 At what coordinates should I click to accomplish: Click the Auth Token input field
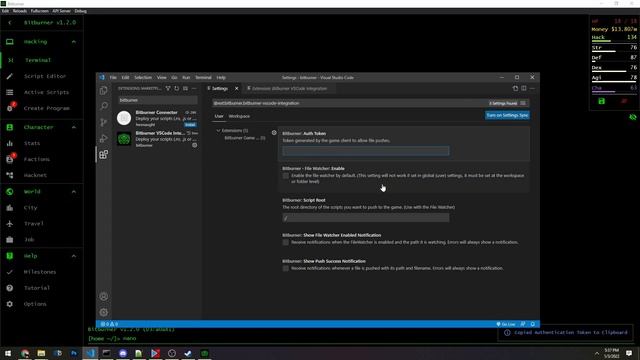pyautogui.click(x=366, y=151)
